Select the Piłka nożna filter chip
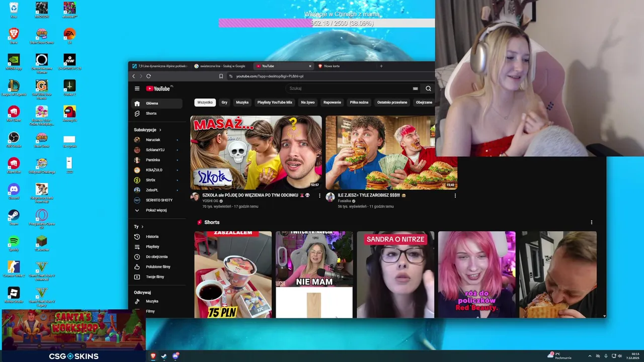This screenshot has width=644, height=362. [359, 103]
